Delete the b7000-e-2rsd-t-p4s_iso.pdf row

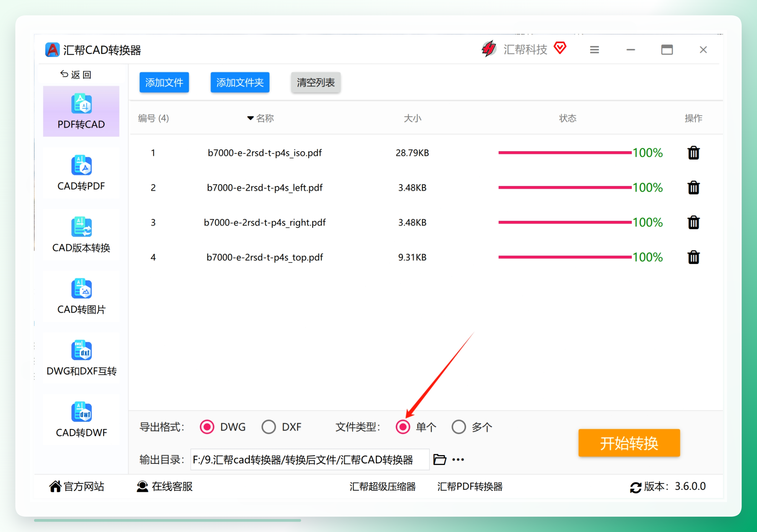693,153
